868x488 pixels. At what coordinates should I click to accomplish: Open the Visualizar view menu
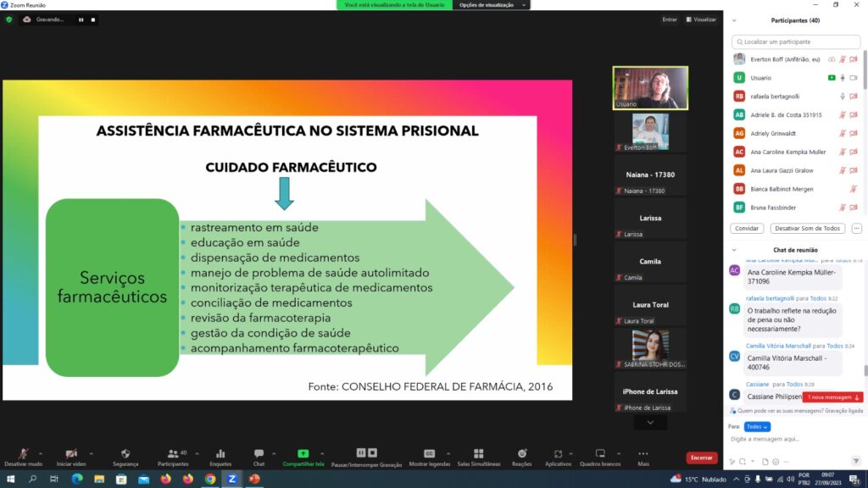click(700, 19)
